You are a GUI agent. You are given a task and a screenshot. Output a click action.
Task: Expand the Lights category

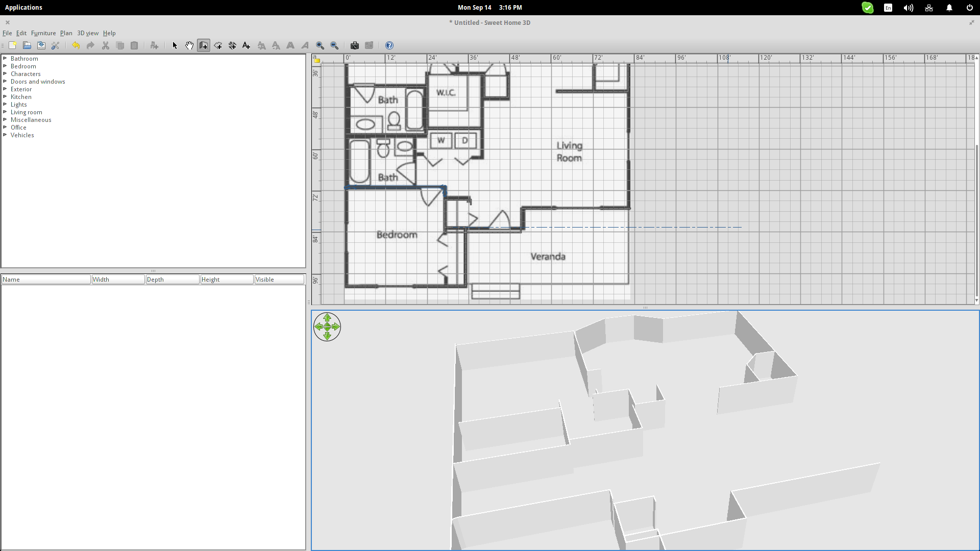5,104
